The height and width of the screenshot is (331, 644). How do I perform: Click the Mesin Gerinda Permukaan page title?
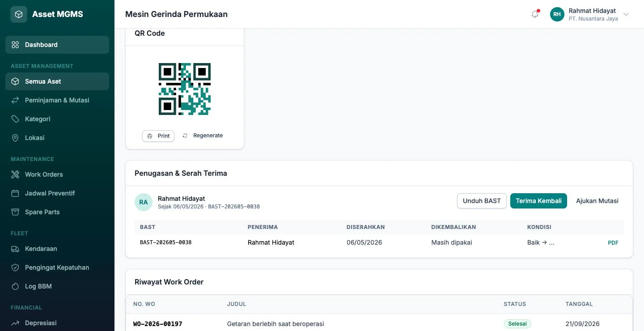click(176, 14)
